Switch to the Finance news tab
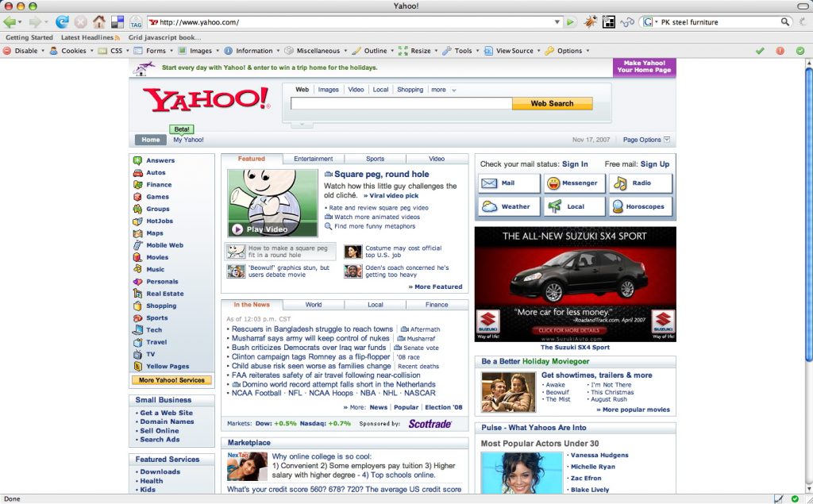 437,304
